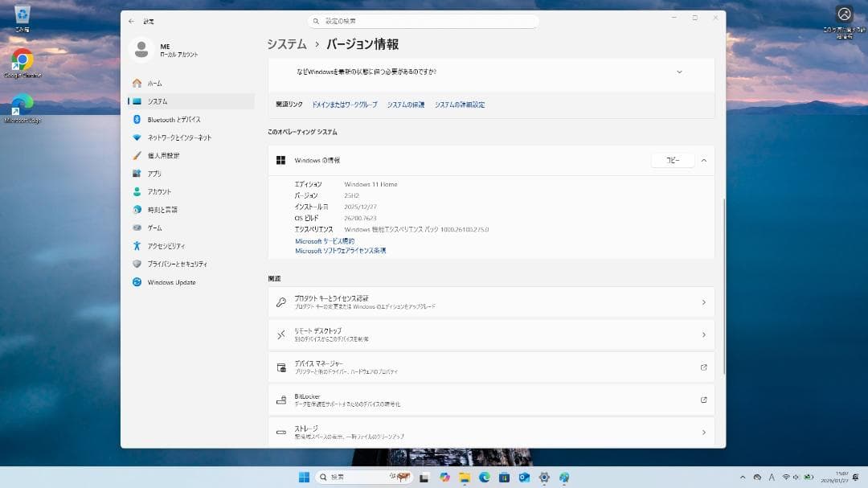Click the 設定の検索 search field
The width and height of the screenshot is (868, 488).
(424, 20)
